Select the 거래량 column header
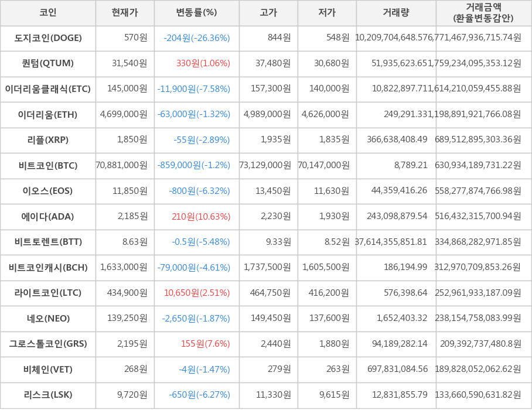 click(x=396, y=13)
